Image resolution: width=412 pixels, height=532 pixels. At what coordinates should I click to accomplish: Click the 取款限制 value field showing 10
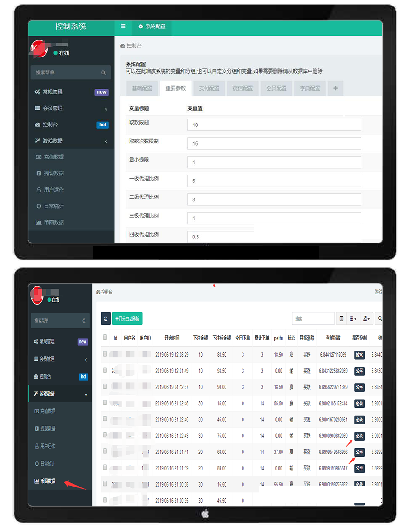click(274, 125)
